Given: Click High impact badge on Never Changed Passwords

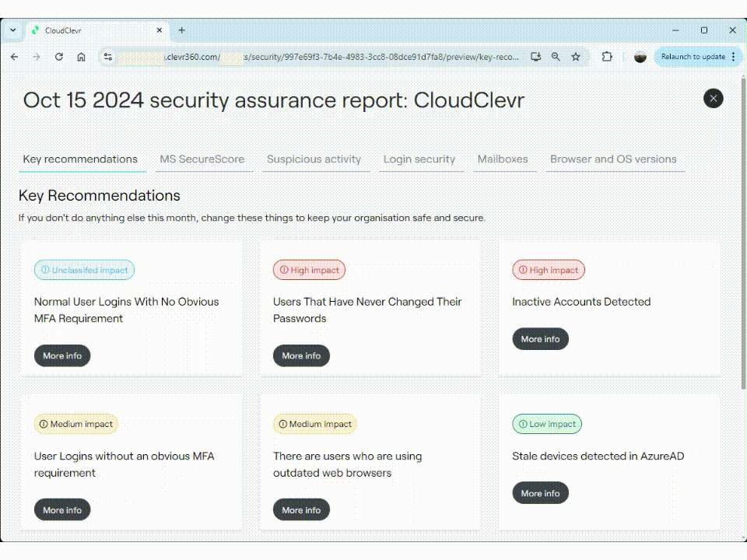Looking at the screenshot, I should 309,270.
